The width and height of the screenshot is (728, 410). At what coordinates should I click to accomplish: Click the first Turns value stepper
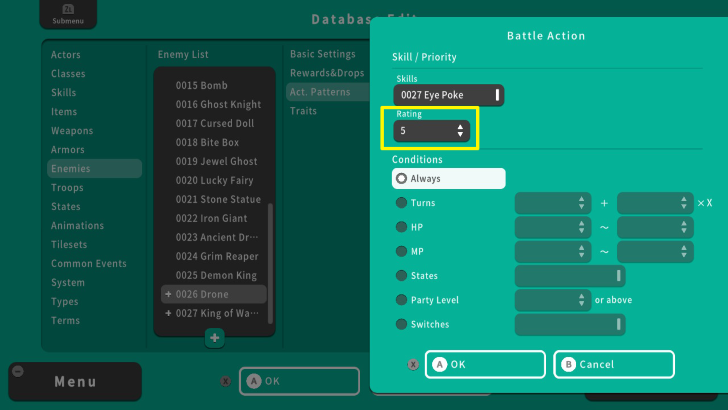click(553, 203)
